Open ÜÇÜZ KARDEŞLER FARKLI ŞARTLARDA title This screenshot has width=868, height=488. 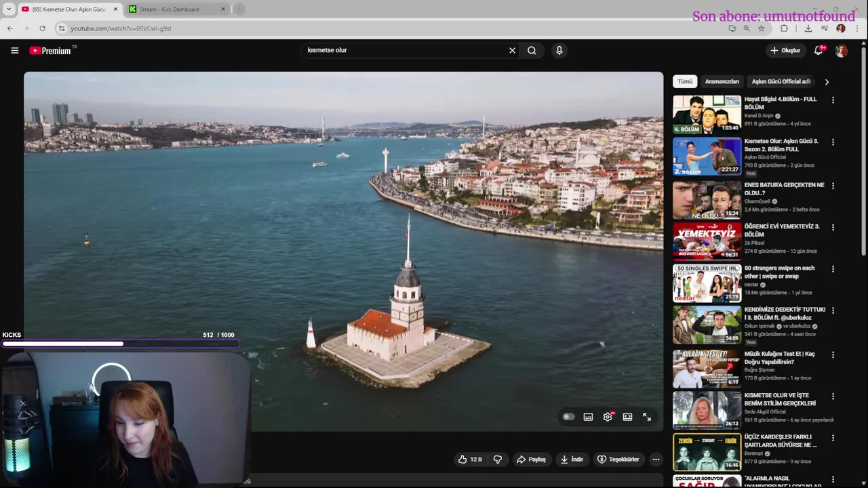click(781, 441)
